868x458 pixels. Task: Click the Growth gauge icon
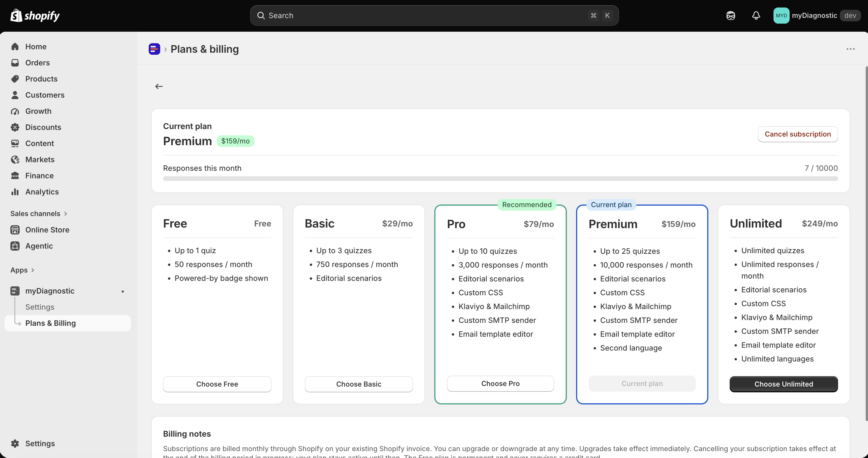click(15, 111)
